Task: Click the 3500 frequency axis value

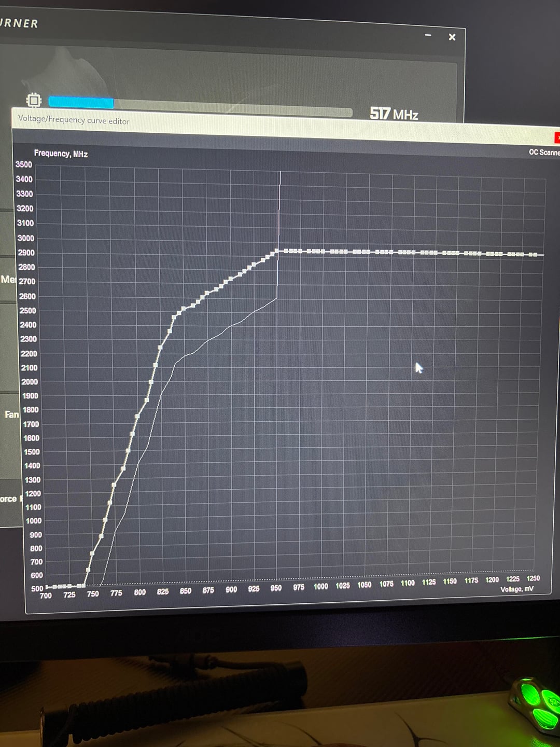Action: [24, 164]
